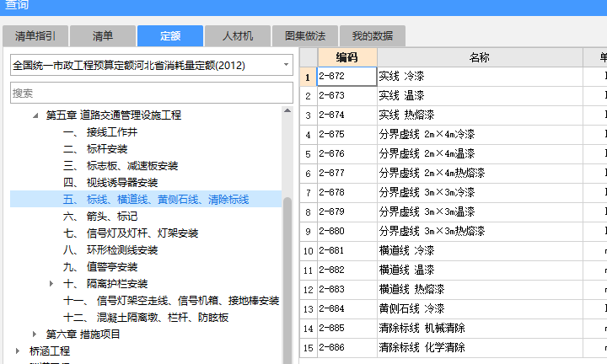Select row named 实线 温漆

tap(480, 95)
